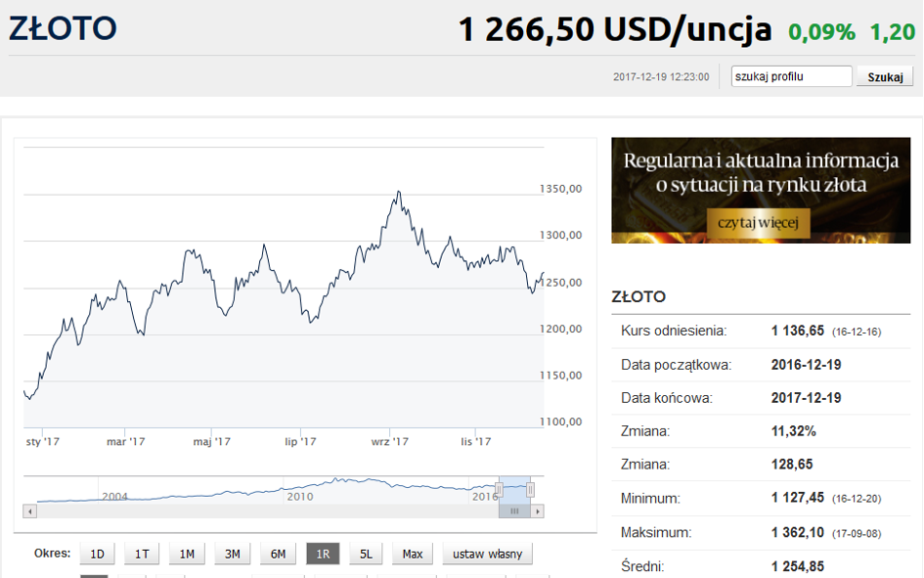Viewport: 924px width, 578px height.
Task: Click the chart peak near wrz '17
Action: [x=399, y=192]
